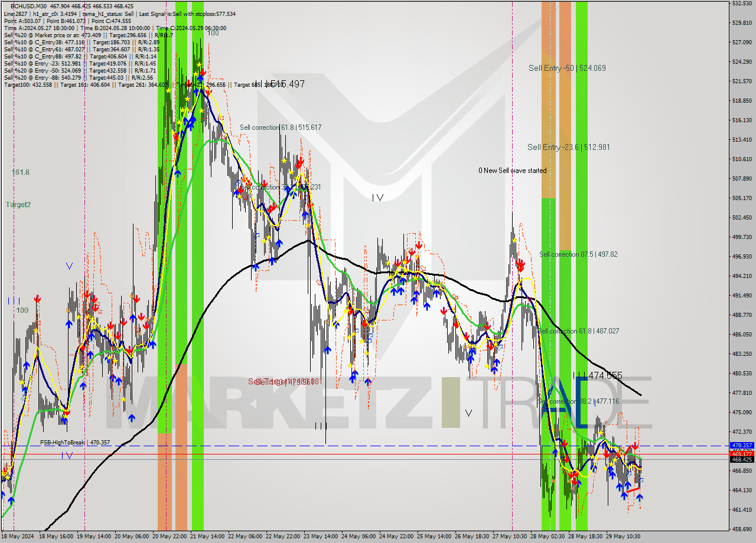The width and height of the screenshot is (756, 543).
Task: Click 'Sell %10 @ C_Entry38: 477.116' line
Action: [x=82, y=42]
